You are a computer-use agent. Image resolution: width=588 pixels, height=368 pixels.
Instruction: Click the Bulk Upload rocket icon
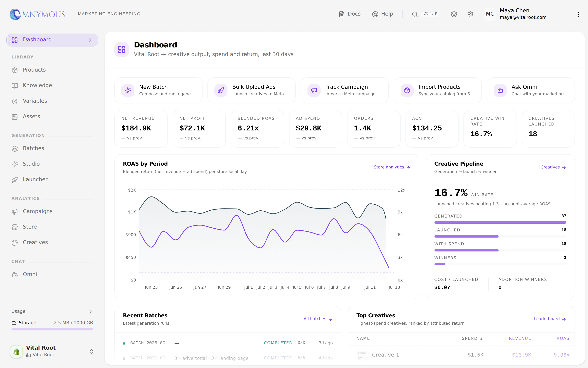point(221,90)
